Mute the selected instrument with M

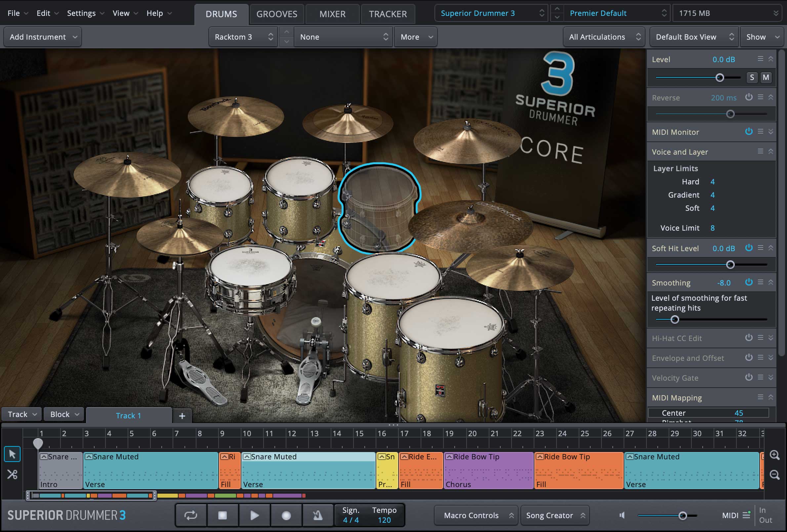(x=766, y=78)
